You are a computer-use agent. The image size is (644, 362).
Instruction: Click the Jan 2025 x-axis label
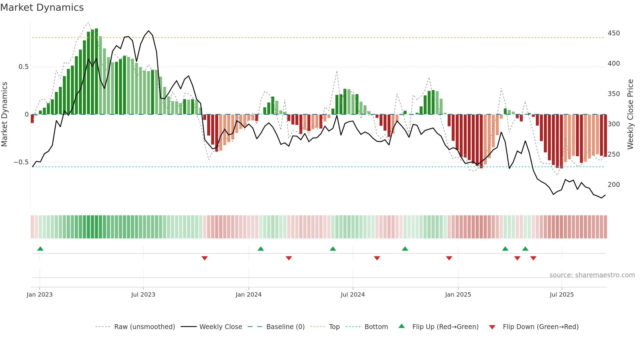click(x=458, y=294)
